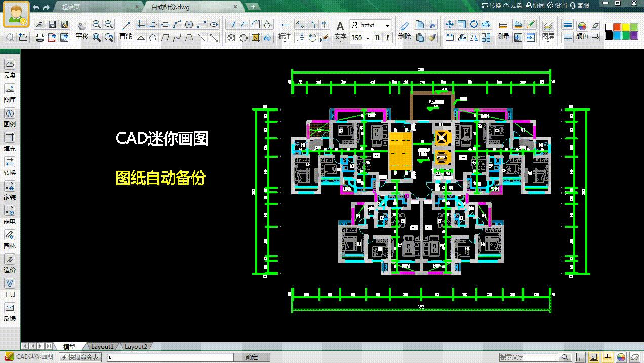The image size is (644, 363).
Task: Pick the yellow color swatch
Action: click(626, 27)
